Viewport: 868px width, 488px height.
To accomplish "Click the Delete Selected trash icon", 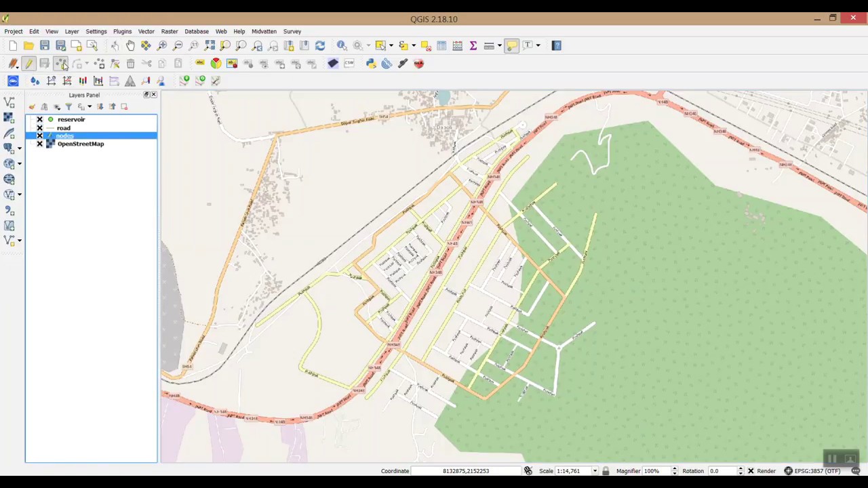I will 130,63.
